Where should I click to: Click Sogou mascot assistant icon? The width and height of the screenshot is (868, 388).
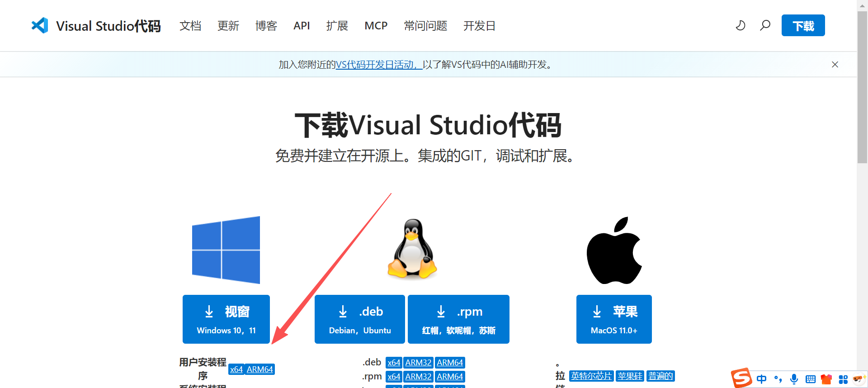pyautogui.click(x=858, y=379)
